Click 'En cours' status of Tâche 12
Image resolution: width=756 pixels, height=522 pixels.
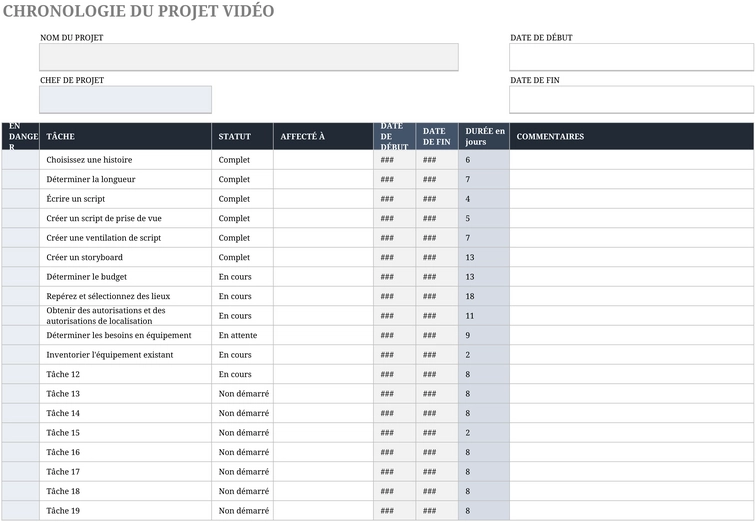243,374
